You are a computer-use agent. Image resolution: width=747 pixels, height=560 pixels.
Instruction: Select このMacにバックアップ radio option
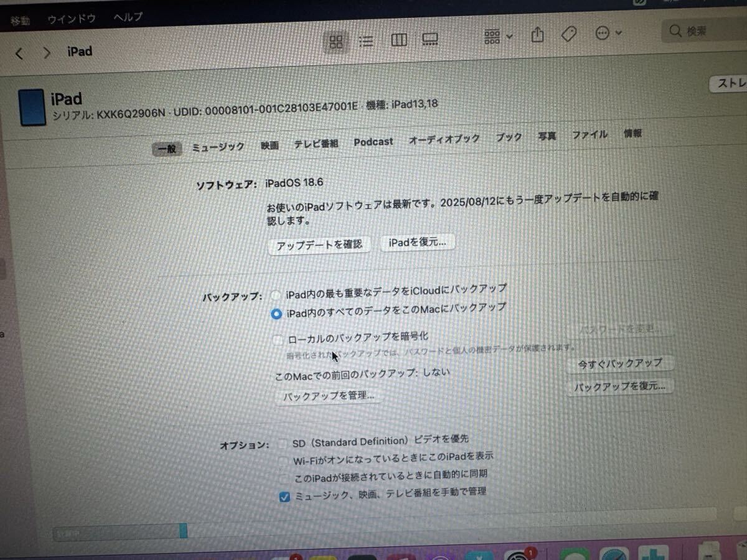[x=276, y=314]
